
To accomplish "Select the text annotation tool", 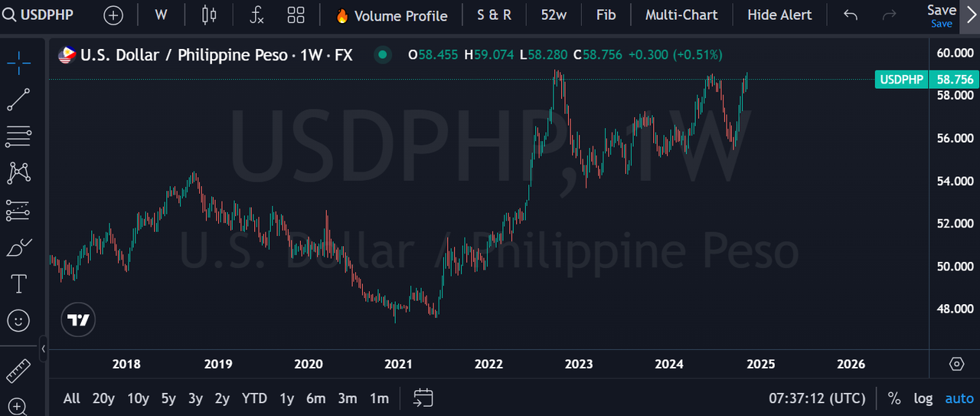I will [x=18, y=283].
